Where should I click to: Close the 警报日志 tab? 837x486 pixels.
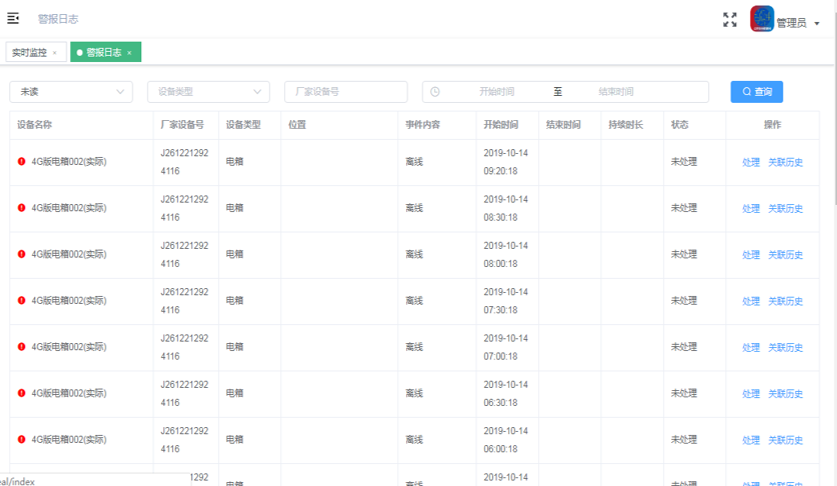click(130, 53)
